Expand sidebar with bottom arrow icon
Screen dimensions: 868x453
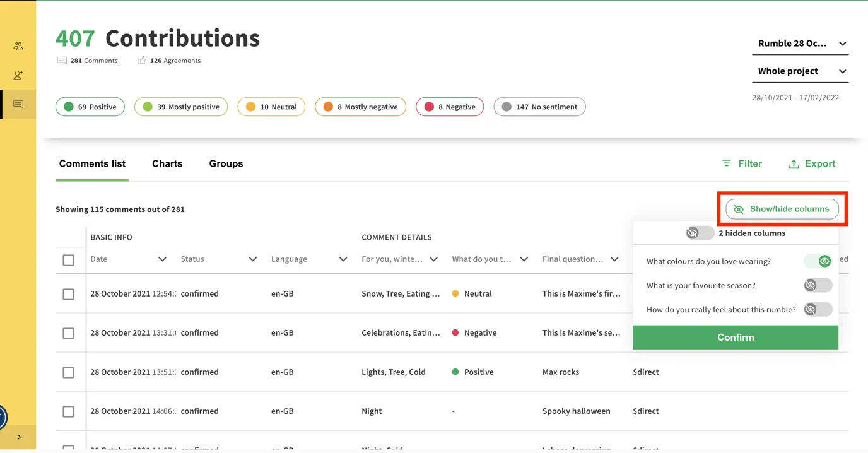point(19,437)
